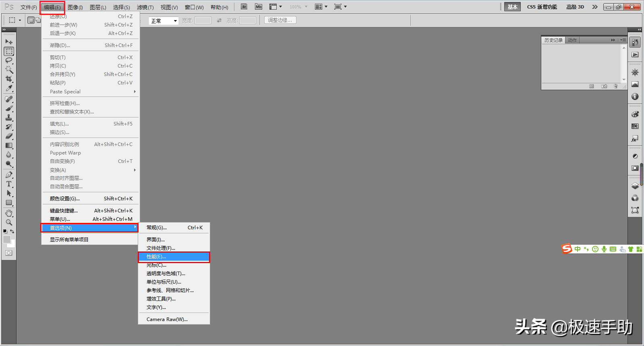Image resolution: width=644 pixels, height=346 pixels.
Task: Swap foreground and background colors
Action: click(12, 231)
